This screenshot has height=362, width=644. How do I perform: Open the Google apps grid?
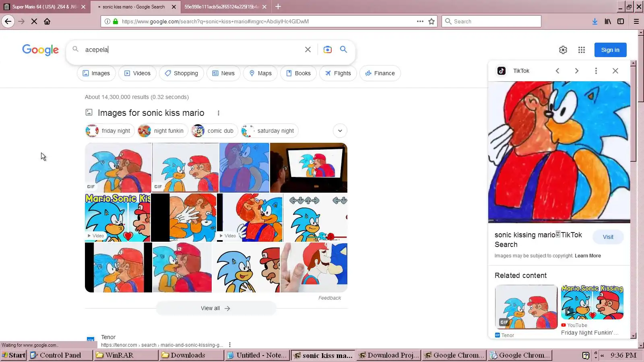pos(582,50)
